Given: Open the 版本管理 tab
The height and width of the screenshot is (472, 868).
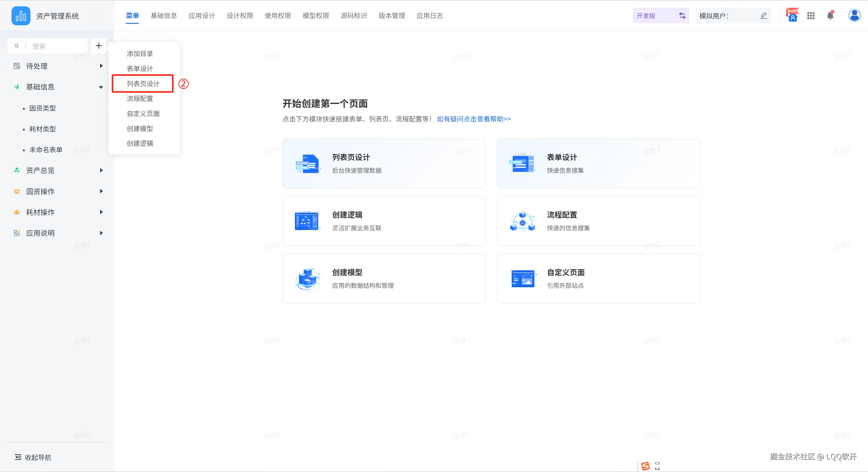Looking at the screenshot, I should click(391, 16).
